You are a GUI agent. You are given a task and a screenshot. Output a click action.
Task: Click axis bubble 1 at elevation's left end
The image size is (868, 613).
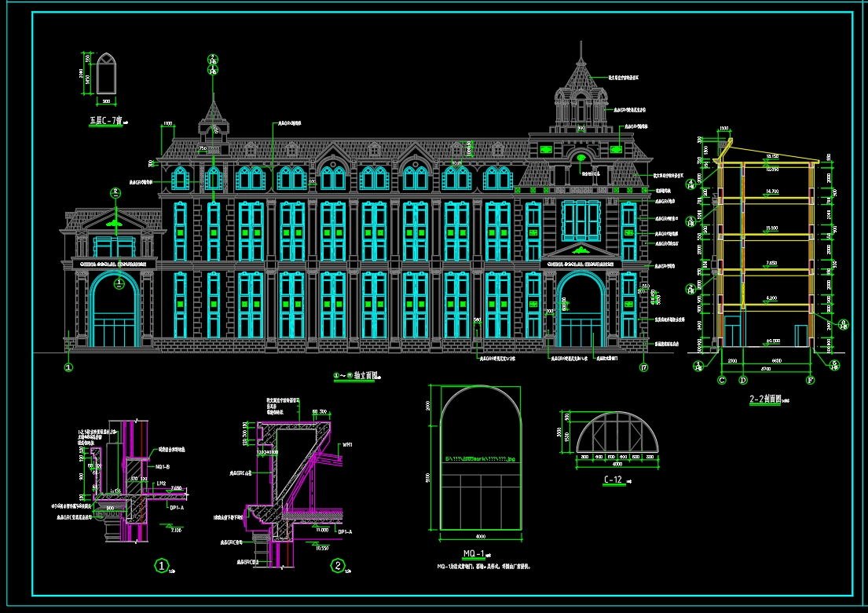click(x=68, y=367)
